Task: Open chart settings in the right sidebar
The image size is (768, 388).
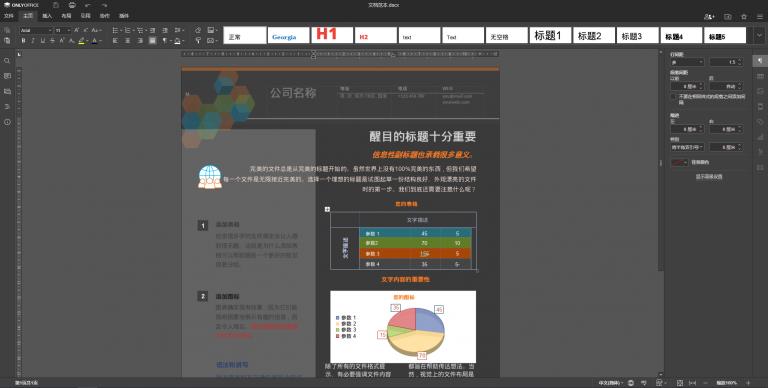Action: click(760, 137)
